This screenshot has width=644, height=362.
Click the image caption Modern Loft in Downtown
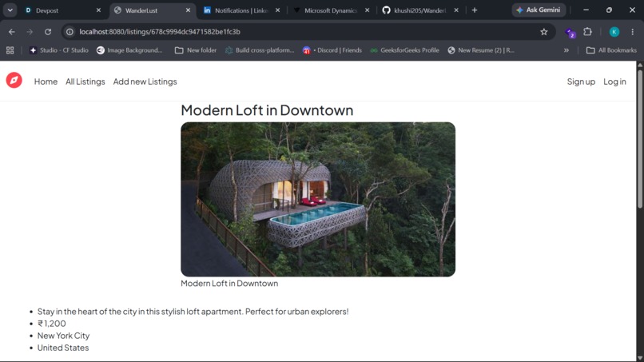click(x=229, y=284)
